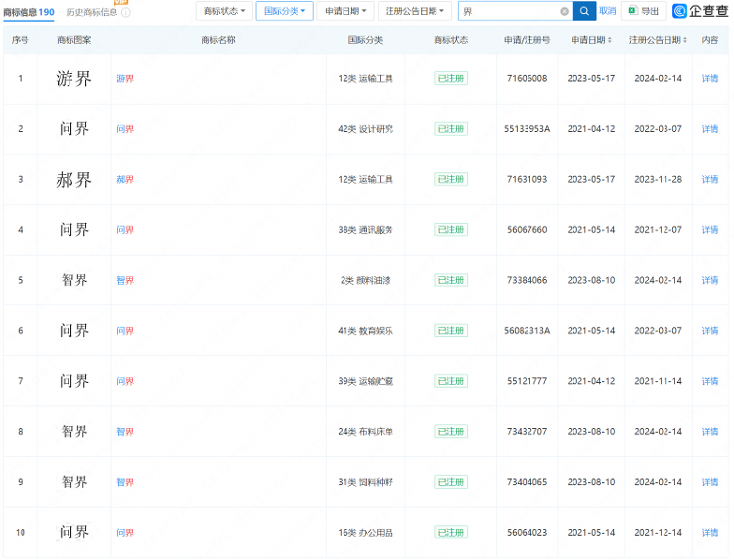Image resolution: width=734 pixels, height=560 pixels.
Task: Click registration date 2021-11-14
Action: tap(658, 381)
